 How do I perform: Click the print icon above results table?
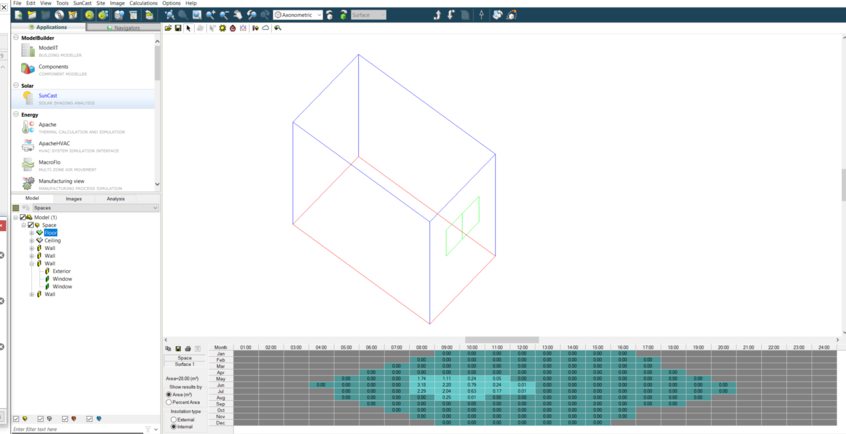tap(188, 349)
